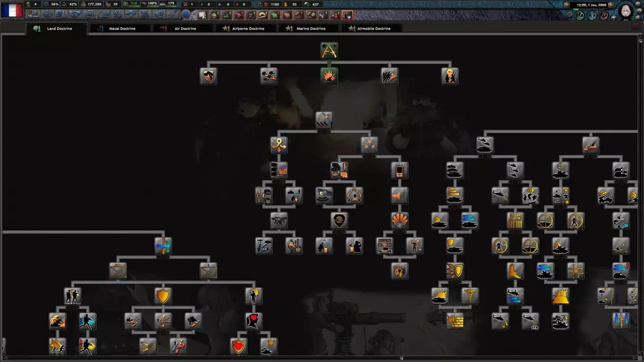Click the blue starred globe icon
The image size is (644, 362).
point(186,15)
